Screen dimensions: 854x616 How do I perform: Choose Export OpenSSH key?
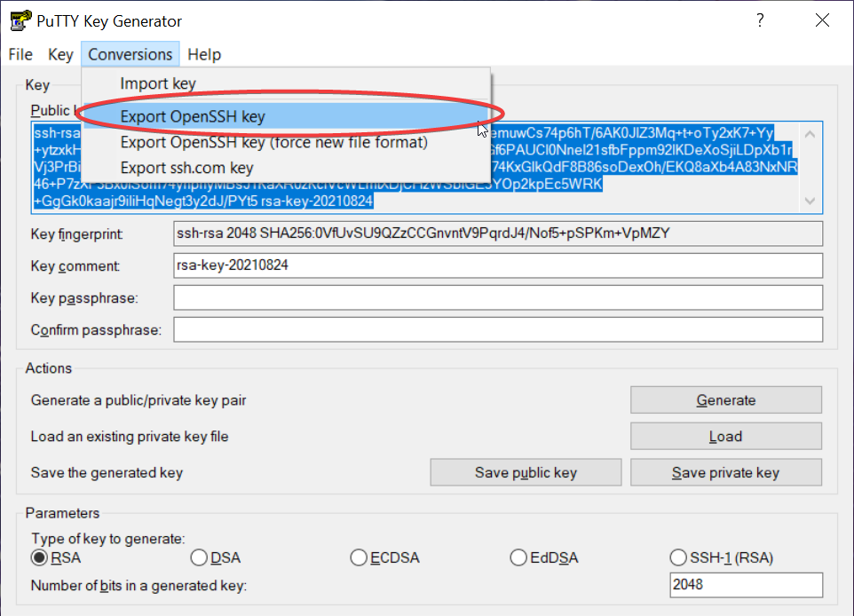286,116
